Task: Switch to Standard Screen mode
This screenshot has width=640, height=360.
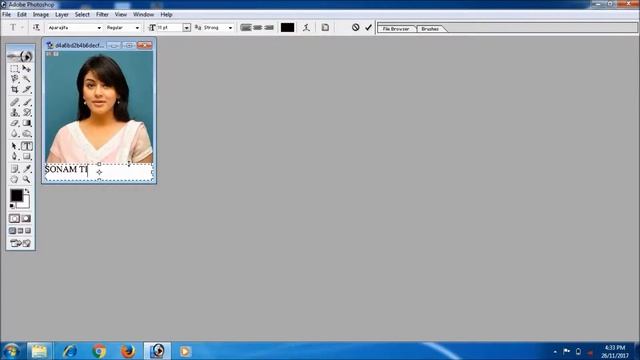Action: click(13, 231)
